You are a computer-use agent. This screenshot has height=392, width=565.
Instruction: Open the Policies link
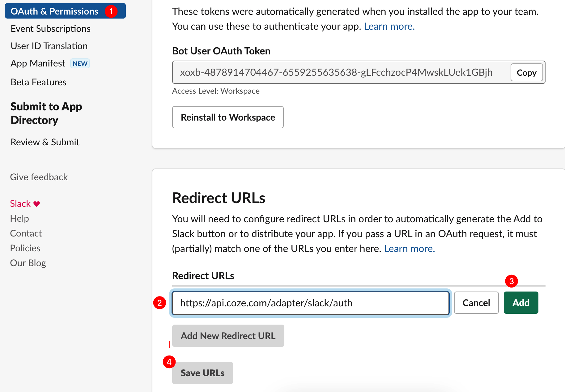[25, 248]
